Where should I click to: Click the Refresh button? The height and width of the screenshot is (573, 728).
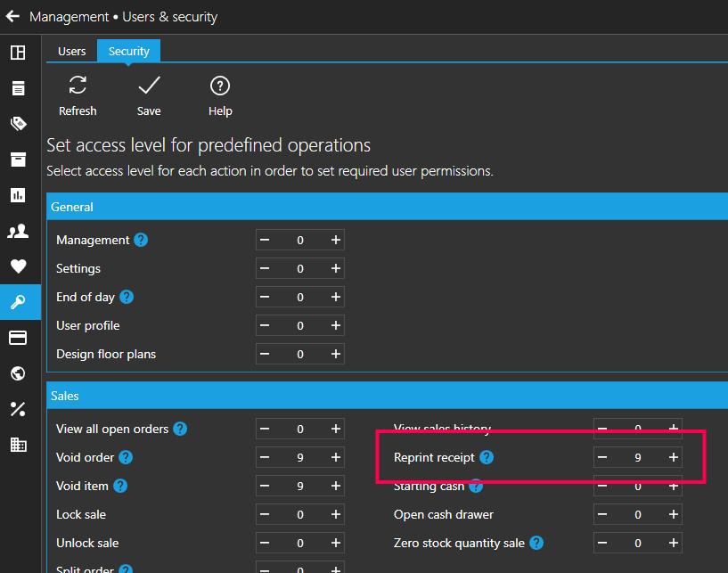(78, 96)
